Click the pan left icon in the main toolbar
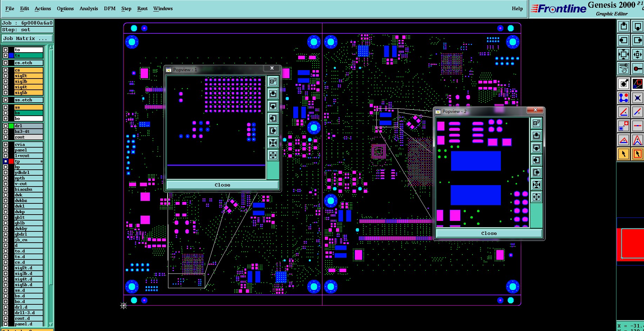644x331 pixels. click(x=624, y=40)
